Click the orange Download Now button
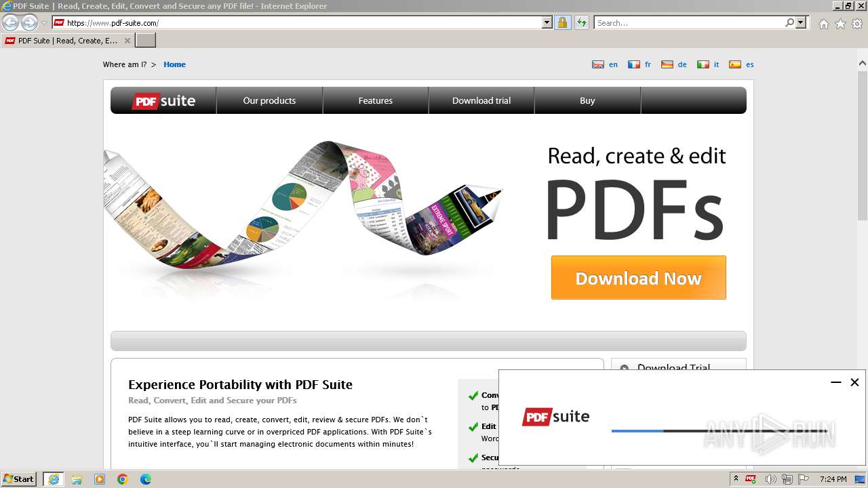The image size is (868, 488). [639, 277]
